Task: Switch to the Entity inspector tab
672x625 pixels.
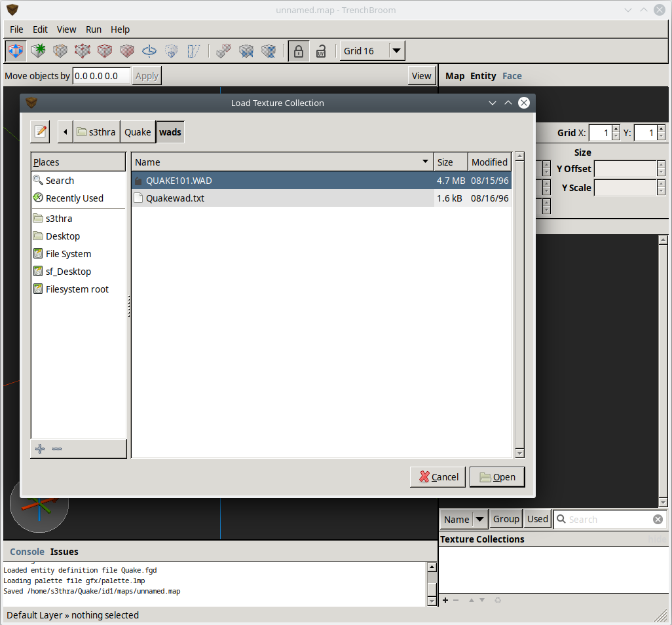Action: 483,76
